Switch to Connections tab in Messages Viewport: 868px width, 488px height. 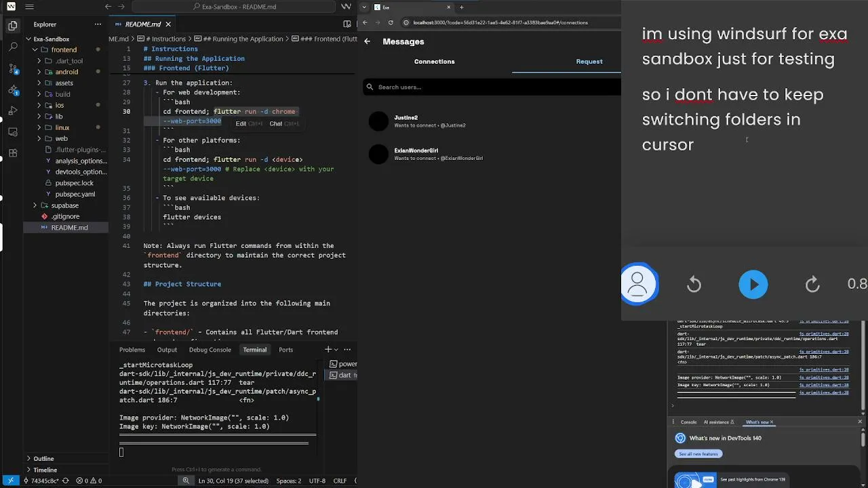pos(435,62)
